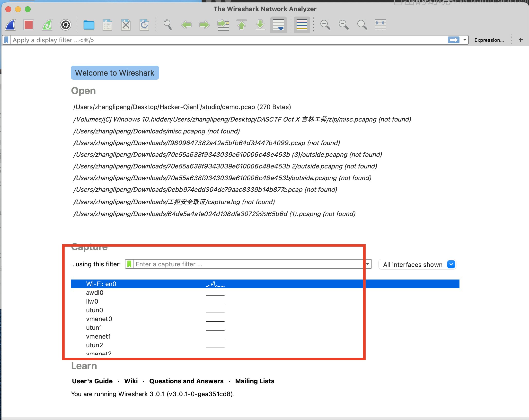Viewport: 529px width, 420px height.
Task: Open Questions and Answers link
Action: coord(186,381)
